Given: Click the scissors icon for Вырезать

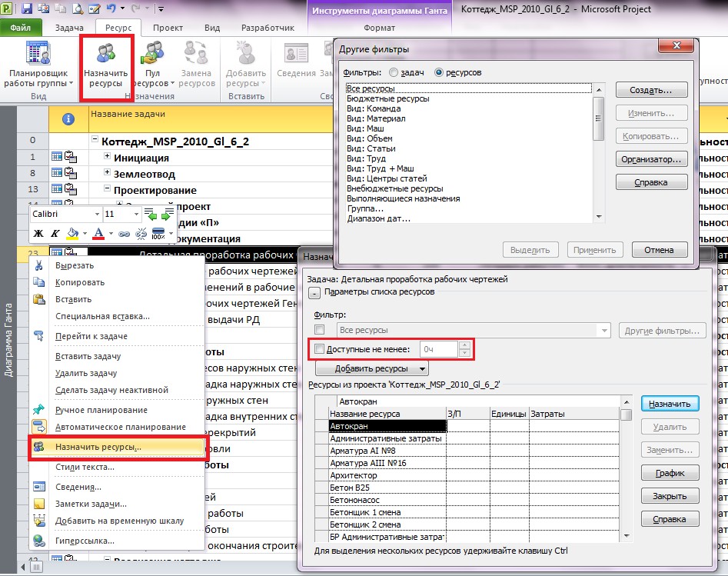Looking at the screenshot, I should click(x=39, y=265).
